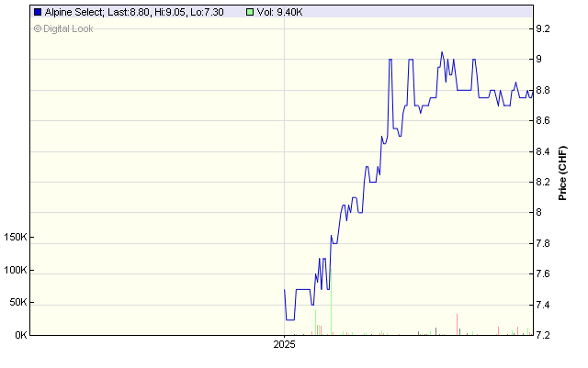588x368 pixels.
Task: Click the 0K volume axis label
Action: 20,335
